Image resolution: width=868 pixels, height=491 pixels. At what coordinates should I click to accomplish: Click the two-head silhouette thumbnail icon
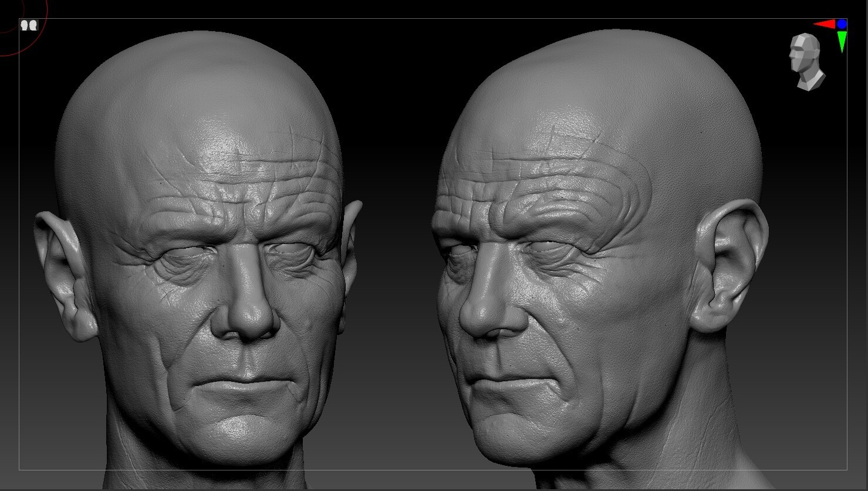(29, 25)
